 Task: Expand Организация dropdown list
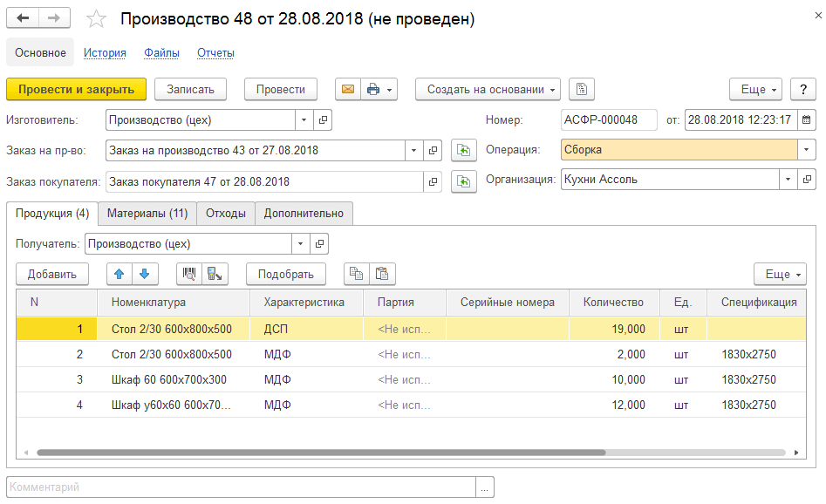click(788, 180)
